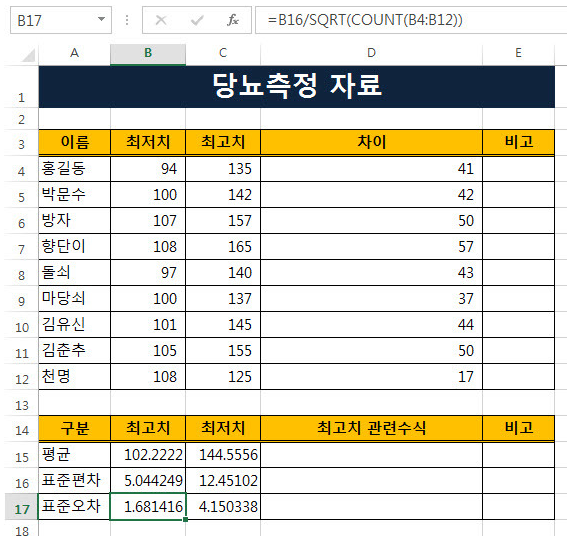Click cell with value 137

[223, 299]
